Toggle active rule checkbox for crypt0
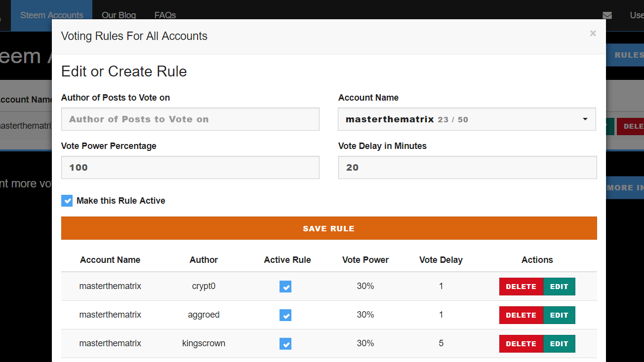 (x=285, y=287)
